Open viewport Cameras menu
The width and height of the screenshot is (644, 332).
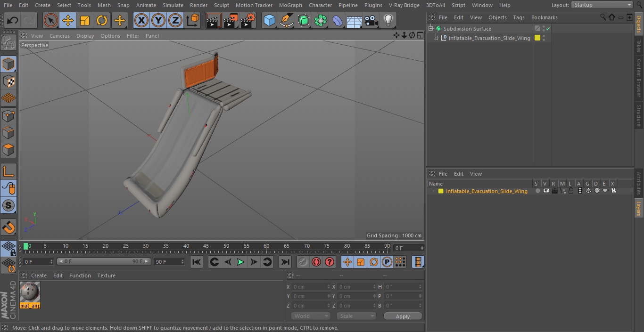point(59,36)
